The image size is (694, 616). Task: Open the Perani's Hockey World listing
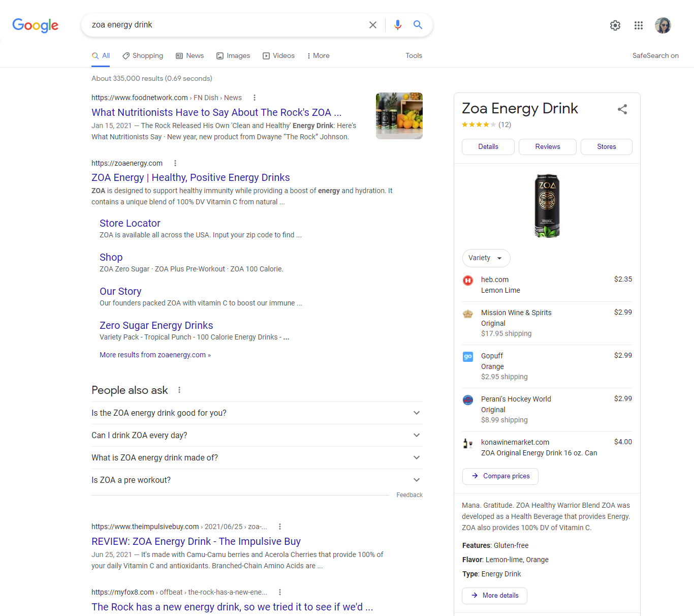tap(547, 410)
